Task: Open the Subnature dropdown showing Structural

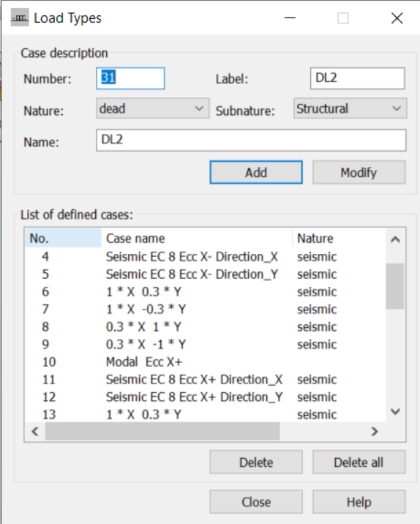Action: (x=350, y=108)
